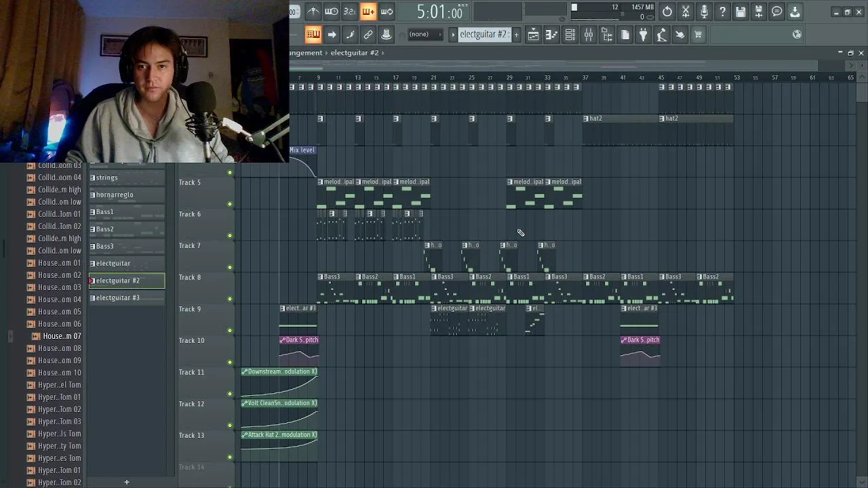
Task: Click the document page icon in toolbar
Action: click(x=625, y=35)
